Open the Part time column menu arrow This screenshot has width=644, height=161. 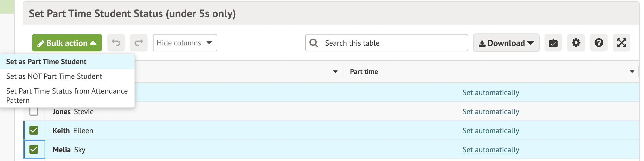[632, 72]
